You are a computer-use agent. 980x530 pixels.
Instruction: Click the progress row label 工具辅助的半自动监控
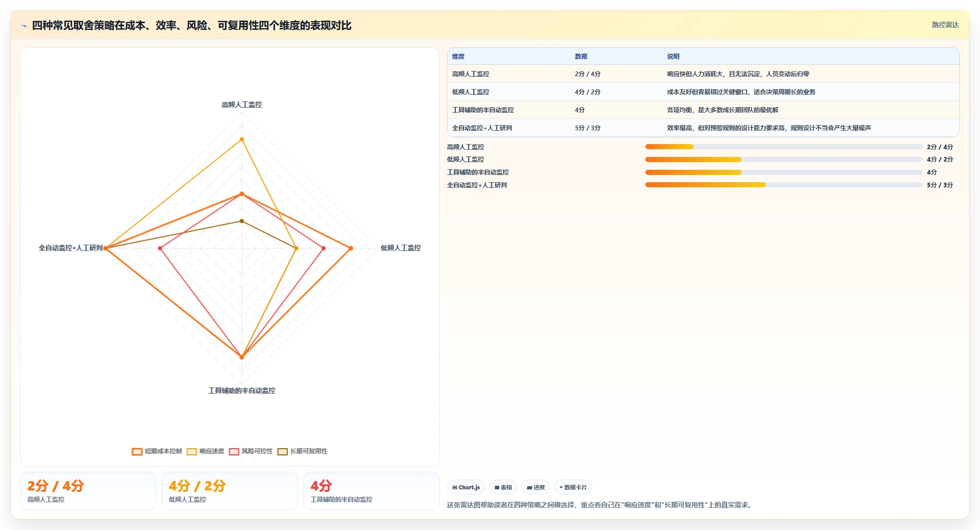coord(478,172)
